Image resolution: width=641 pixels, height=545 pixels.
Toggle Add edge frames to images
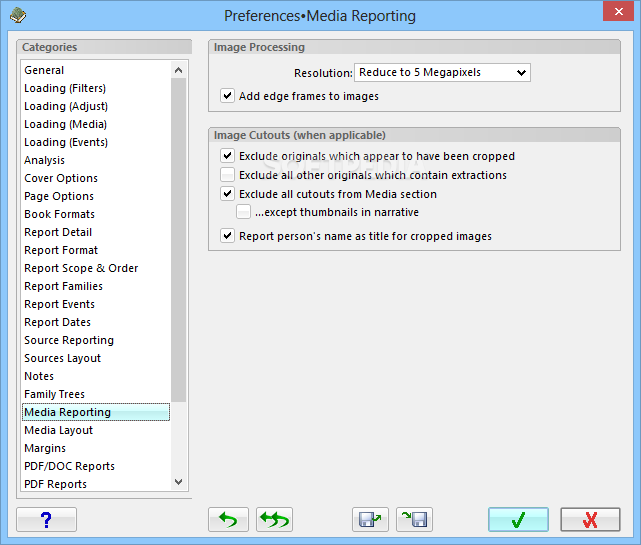tap(227, 96)
